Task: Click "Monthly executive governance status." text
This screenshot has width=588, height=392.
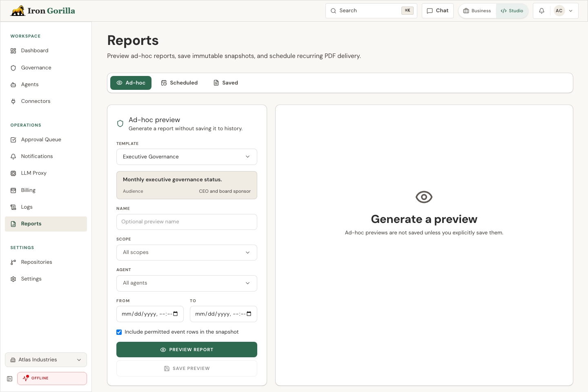Action: pos(172,180)
